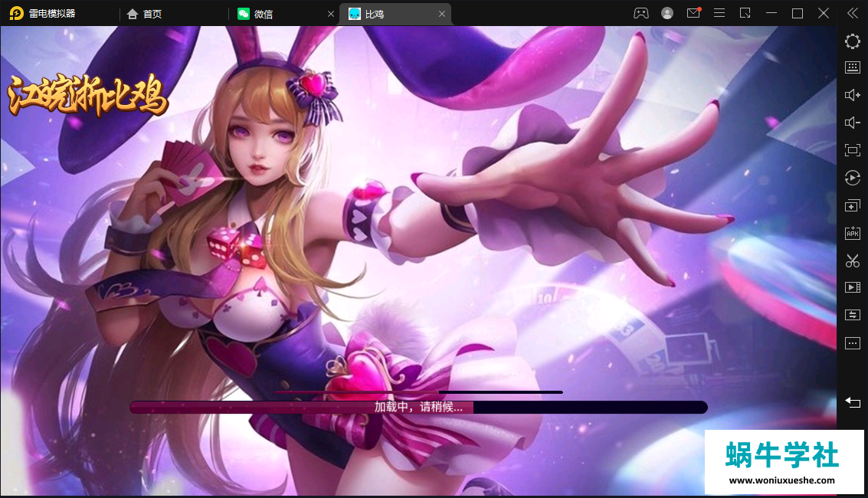Click the loading progress bar
Screen dimensions: 868x498
pyautogui.click(x=418, y=408)
